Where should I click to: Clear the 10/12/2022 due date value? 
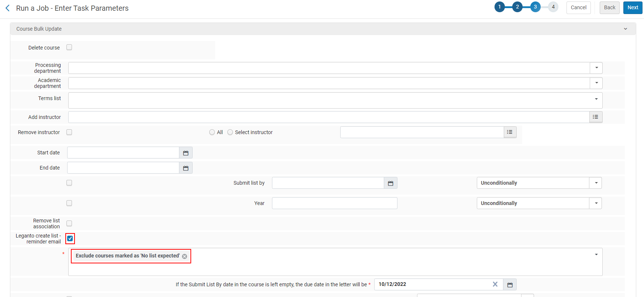(x=495, y=284)
